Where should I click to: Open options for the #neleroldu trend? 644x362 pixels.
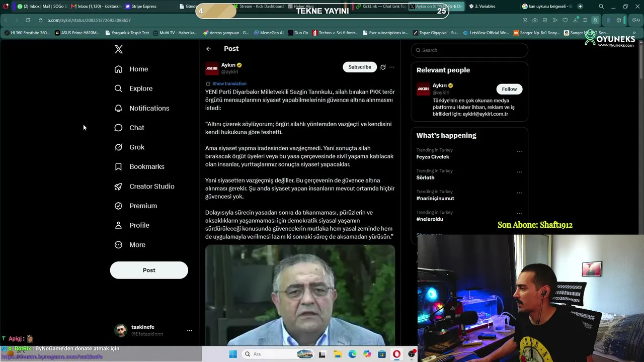click(519, 214)
